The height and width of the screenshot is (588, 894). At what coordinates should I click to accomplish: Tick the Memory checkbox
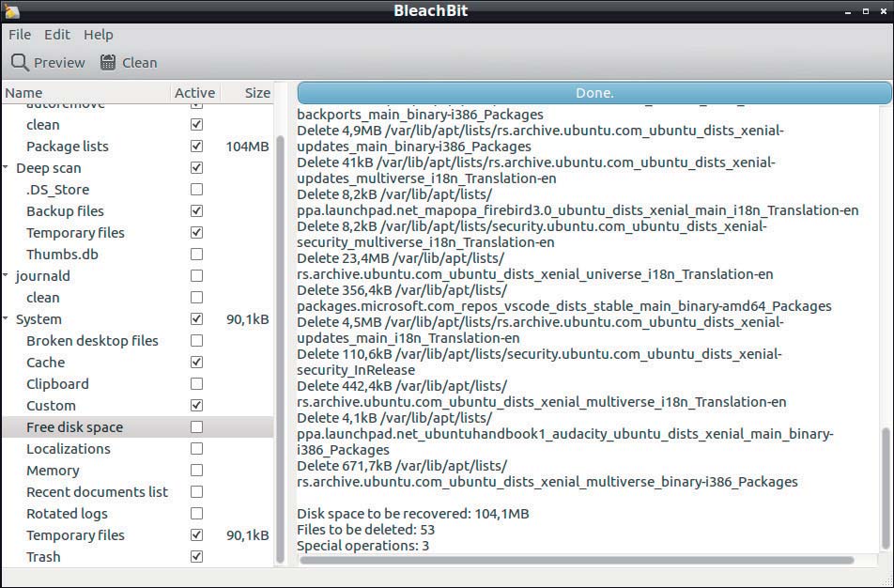[x=196, y=471]
